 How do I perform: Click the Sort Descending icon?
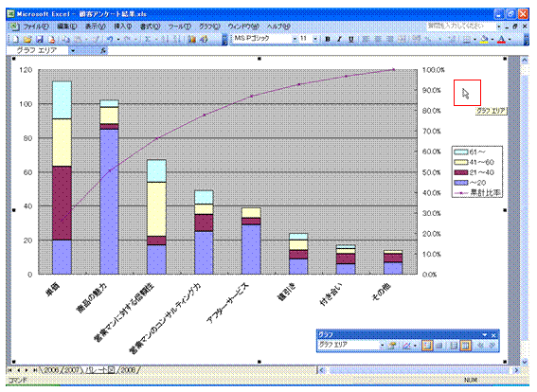click(x=177, y=39)
